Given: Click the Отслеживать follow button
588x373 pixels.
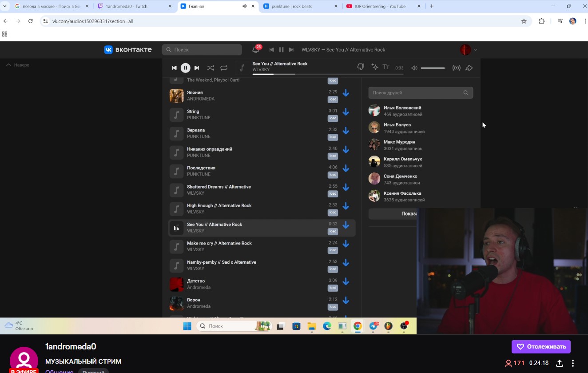Looking at the screenshot, I should [541, 347].
